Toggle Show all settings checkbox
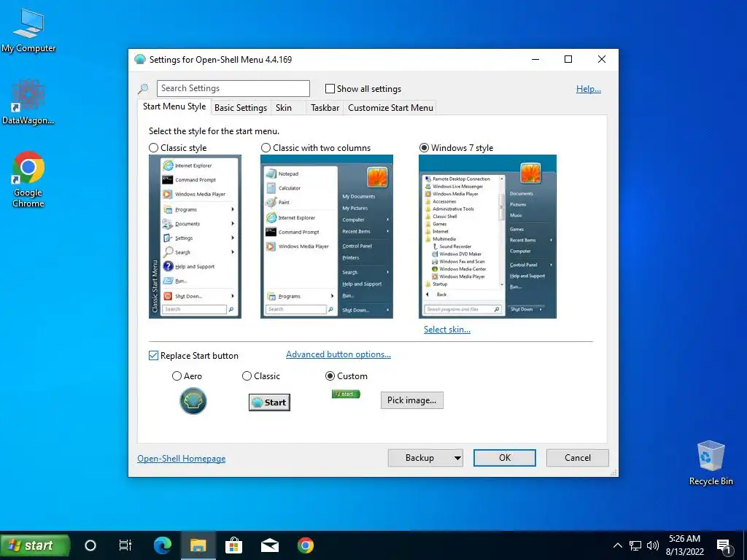 (330, 88)
